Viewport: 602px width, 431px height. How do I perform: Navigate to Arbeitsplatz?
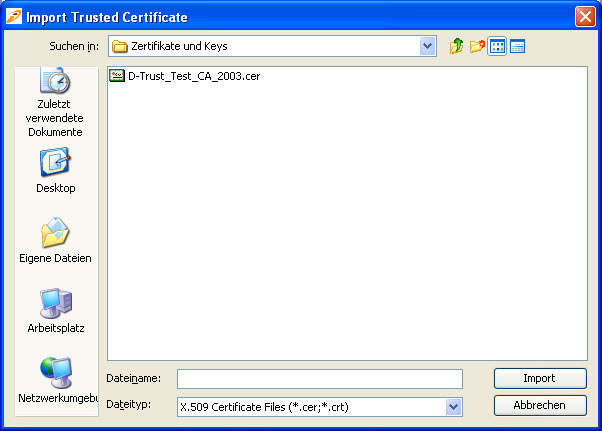click(55, 308)
